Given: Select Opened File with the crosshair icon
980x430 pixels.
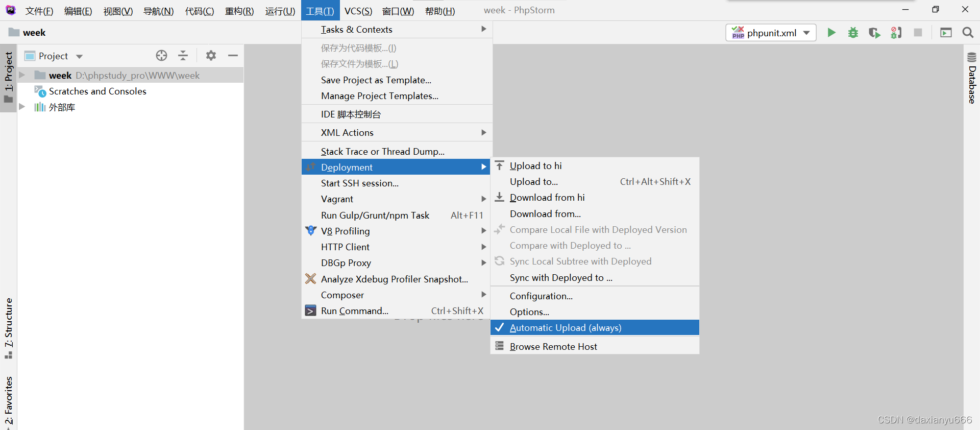Looking at the screenshot, I should point(161,56).
